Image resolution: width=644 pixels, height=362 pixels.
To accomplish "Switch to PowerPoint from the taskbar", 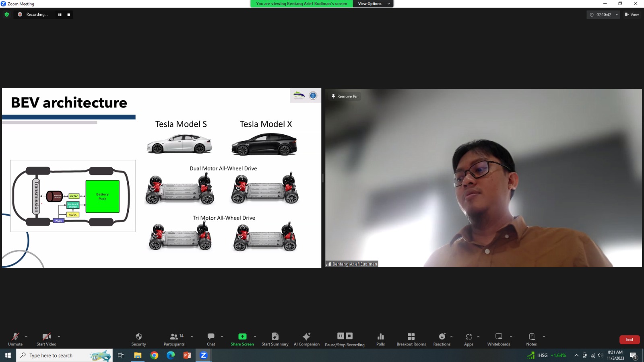I will (187, 355).
